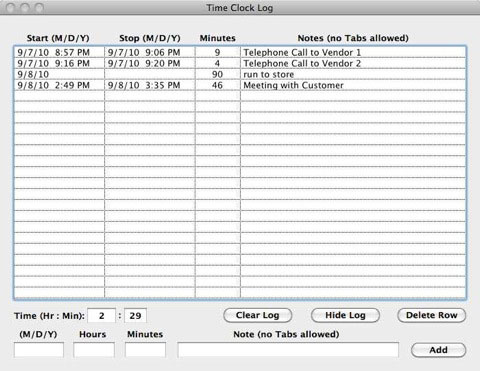Click the Note text input field

coord(288,350)
